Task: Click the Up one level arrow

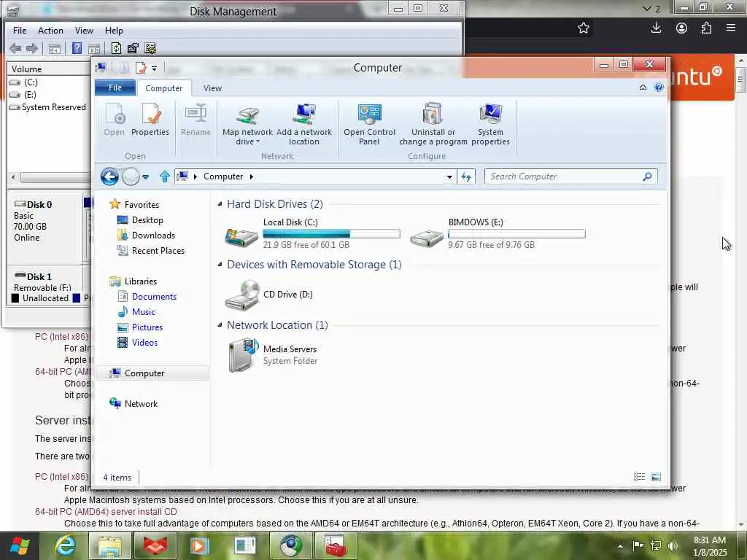Action: (165, 176)
